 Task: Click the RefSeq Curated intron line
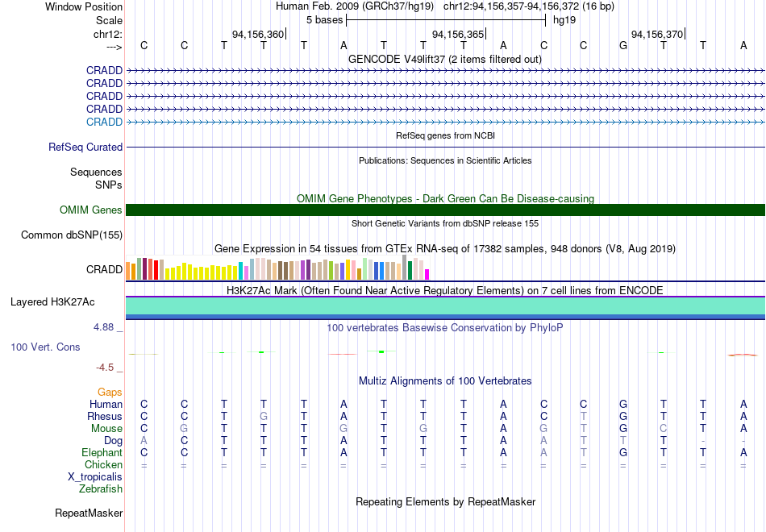coord(446,147)
